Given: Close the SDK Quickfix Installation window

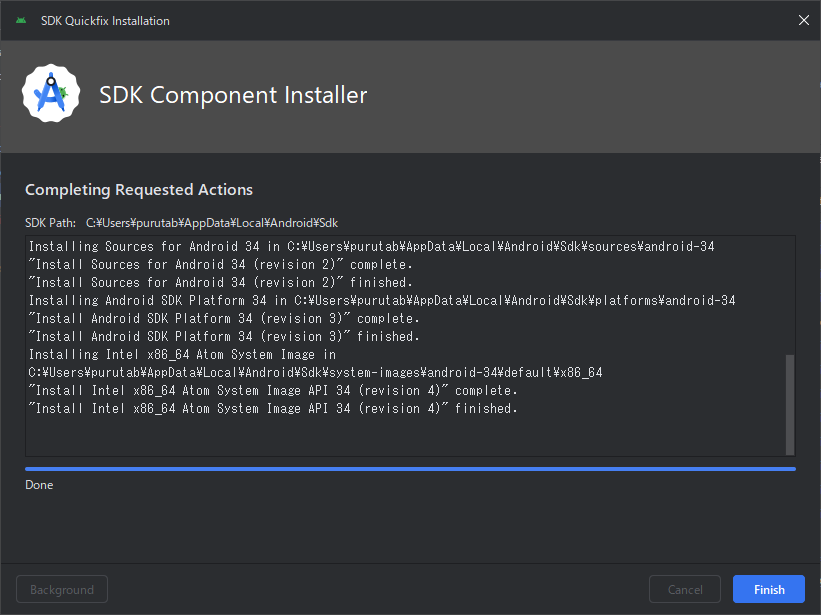Looking at the screenshot, I should point(803,19).
